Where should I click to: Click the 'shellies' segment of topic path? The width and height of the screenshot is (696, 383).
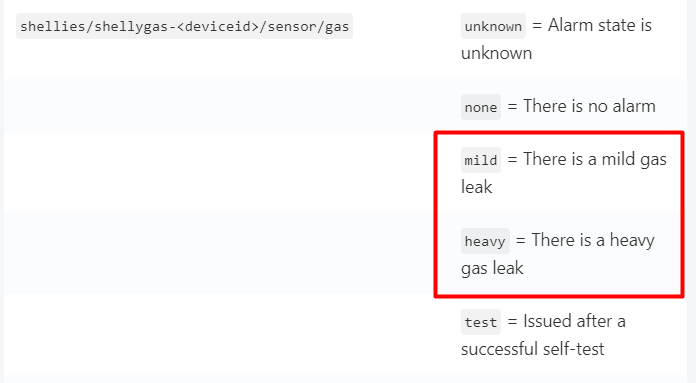[x=53, y=27]
